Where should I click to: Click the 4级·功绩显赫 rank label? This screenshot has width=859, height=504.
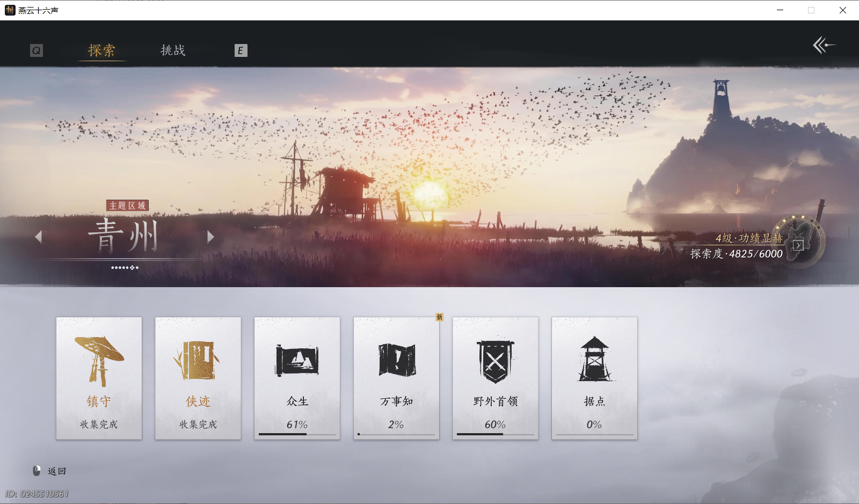click(749, 238)
